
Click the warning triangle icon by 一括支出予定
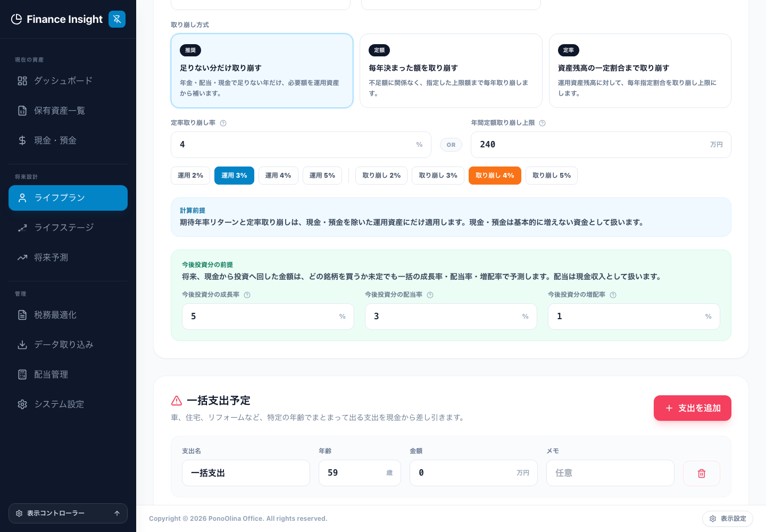177,401
